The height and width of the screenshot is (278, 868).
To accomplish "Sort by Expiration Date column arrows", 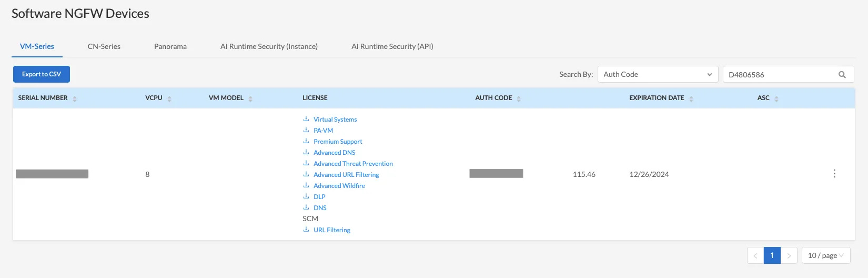I will point(691,98).
